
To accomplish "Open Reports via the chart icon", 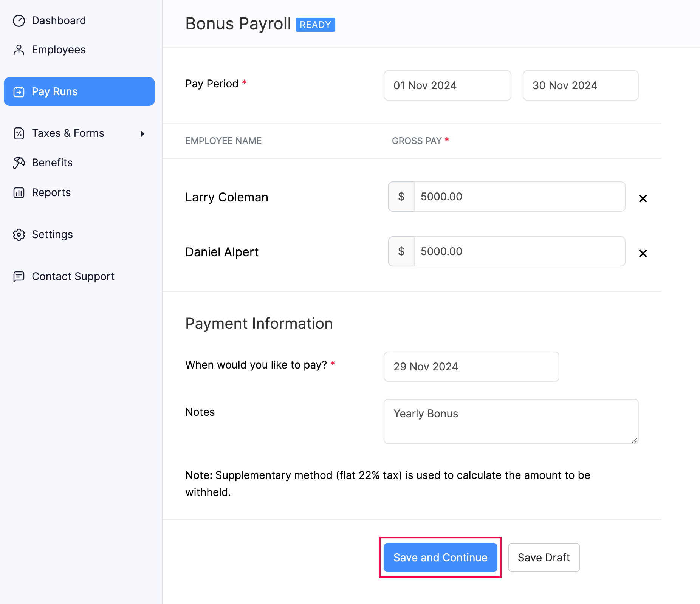I will click(19, 192).
